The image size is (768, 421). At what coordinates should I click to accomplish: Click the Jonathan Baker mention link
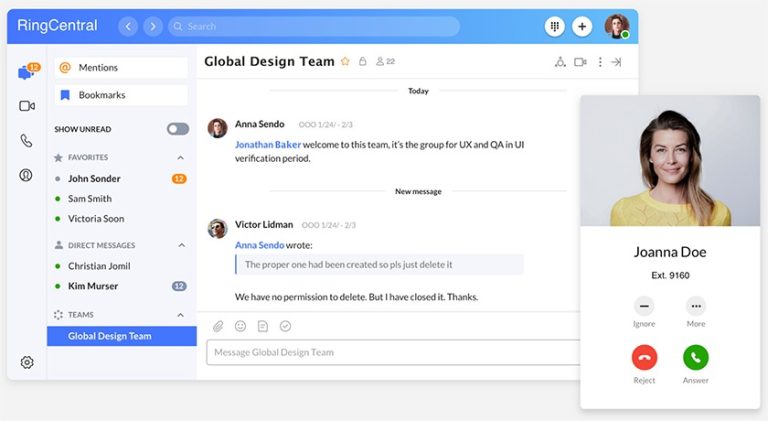(267, 144)
